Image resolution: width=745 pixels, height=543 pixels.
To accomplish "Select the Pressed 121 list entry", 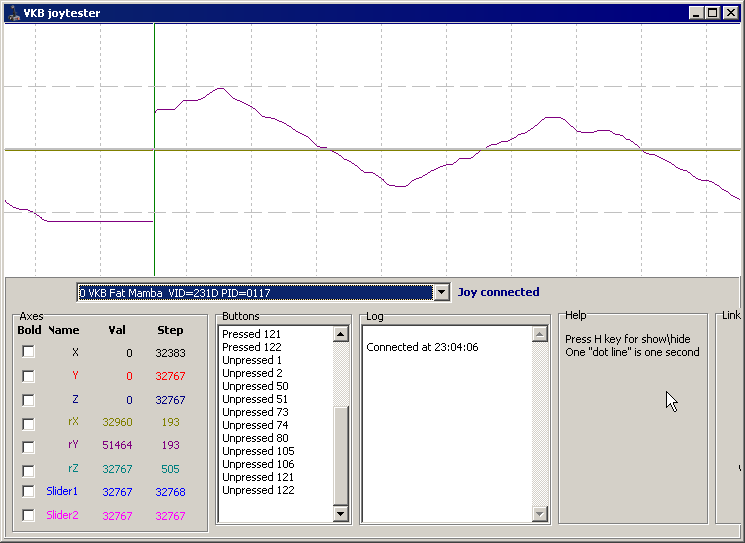I will (x=251, y=334).
